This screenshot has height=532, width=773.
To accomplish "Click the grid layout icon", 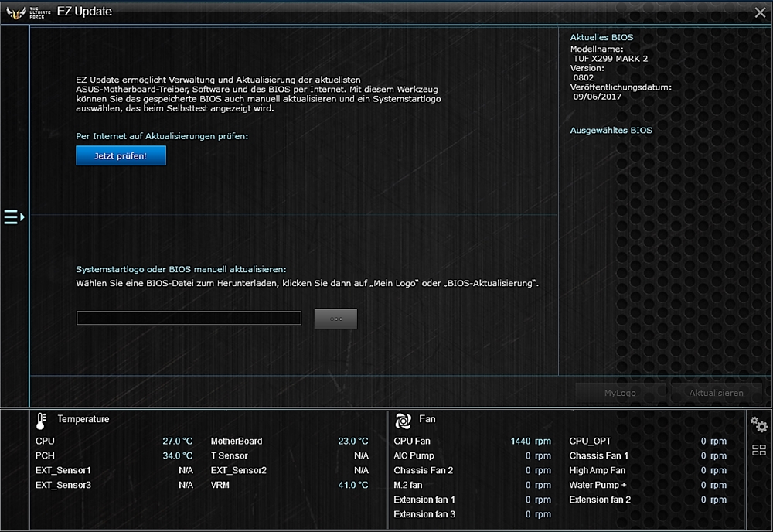I will click(x=759, y=450).
